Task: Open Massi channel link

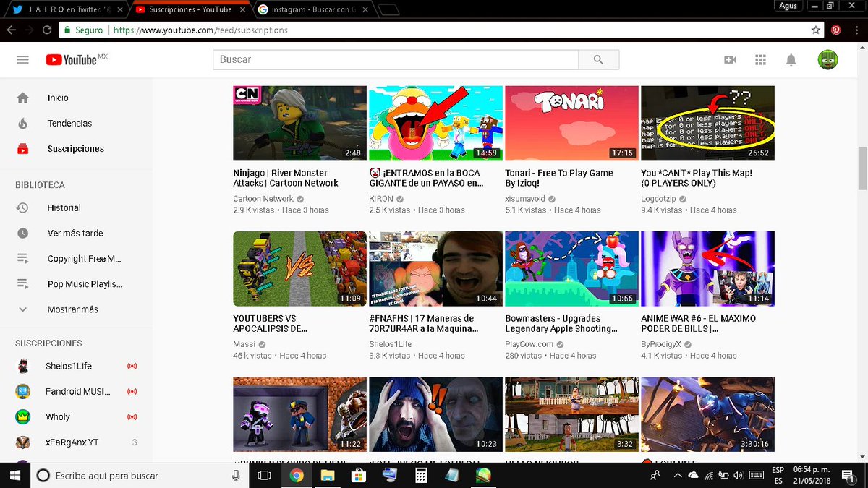Action: 244,344
